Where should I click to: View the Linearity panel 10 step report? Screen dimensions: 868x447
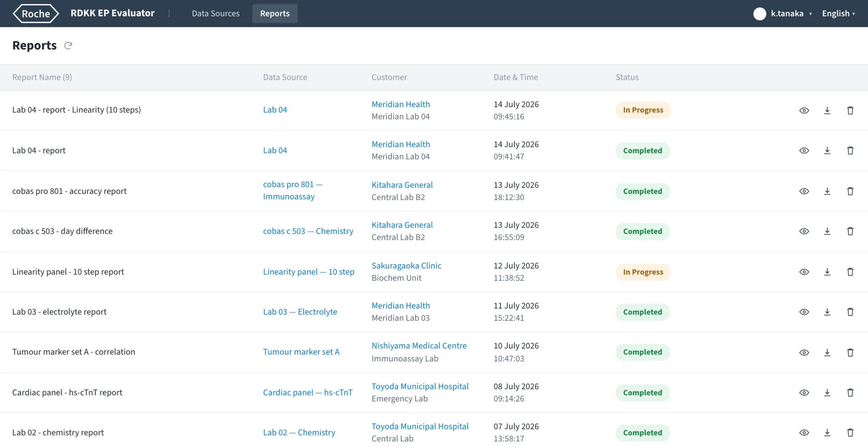(x=804, y=272)
